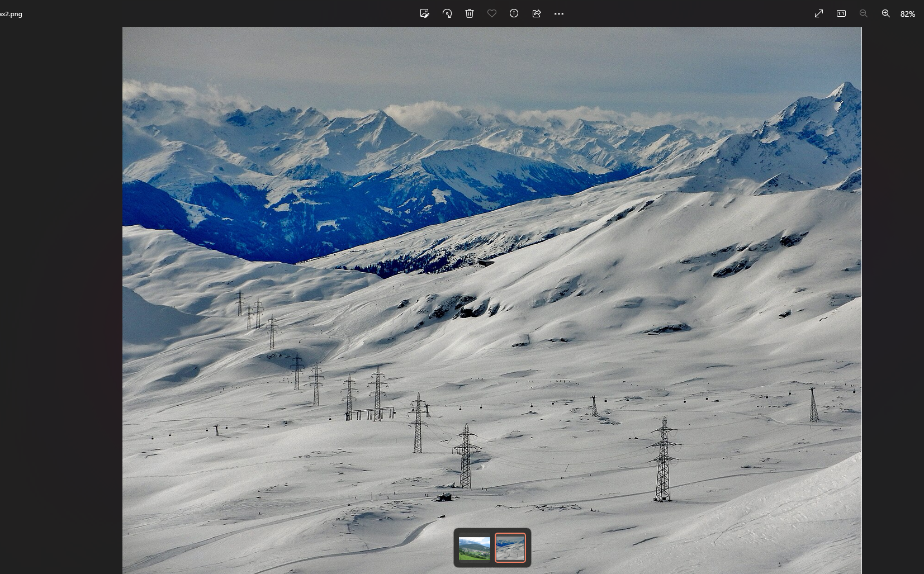The image size is (924, 574).
Task: Click the ax2.png file name title
Action: tap(11, 14)
